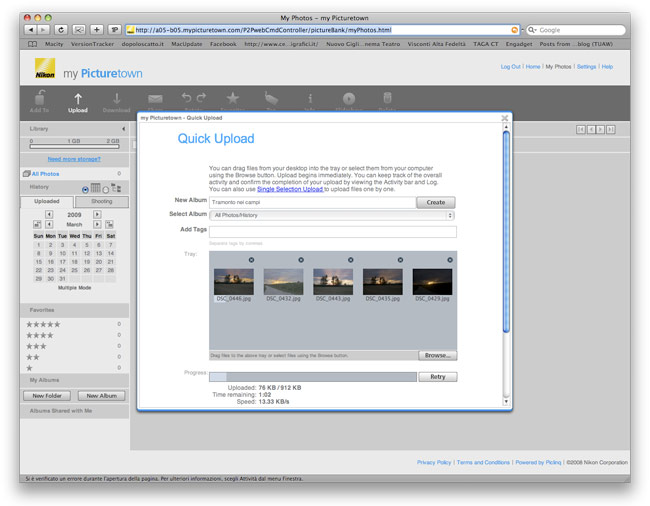Remove DSC_0443.jpg from the tray
650x506 pixels.
[350, 260]
